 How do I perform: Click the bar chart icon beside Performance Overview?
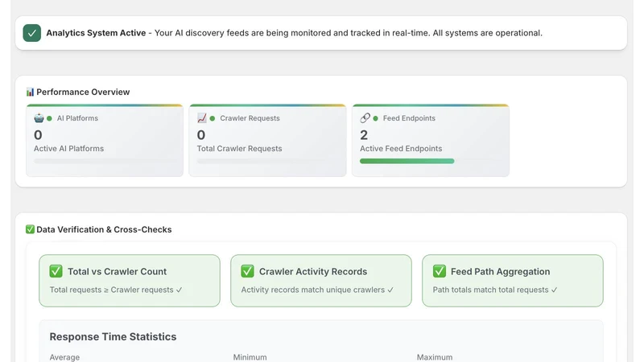(30, 92)
